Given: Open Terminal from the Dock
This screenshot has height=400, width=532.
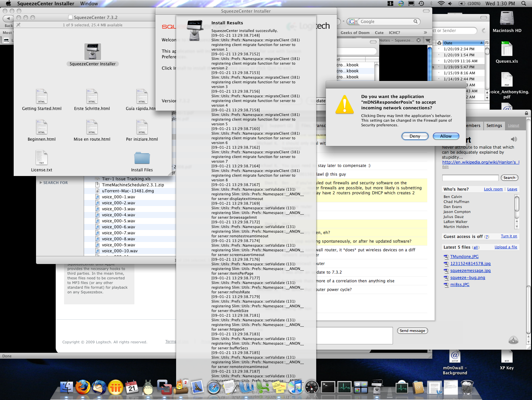Looking at the screenshot, I should (x=328, y=387).
